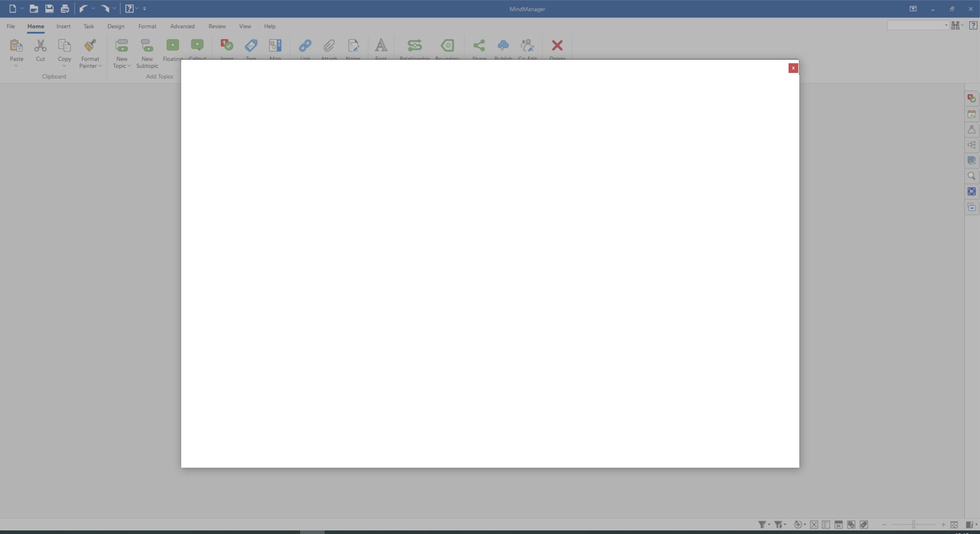Image resolution: width=980 pixels, height=534 pixels.
Task: Switch to the Insert ribbon tab
Action: coord(63,27)
